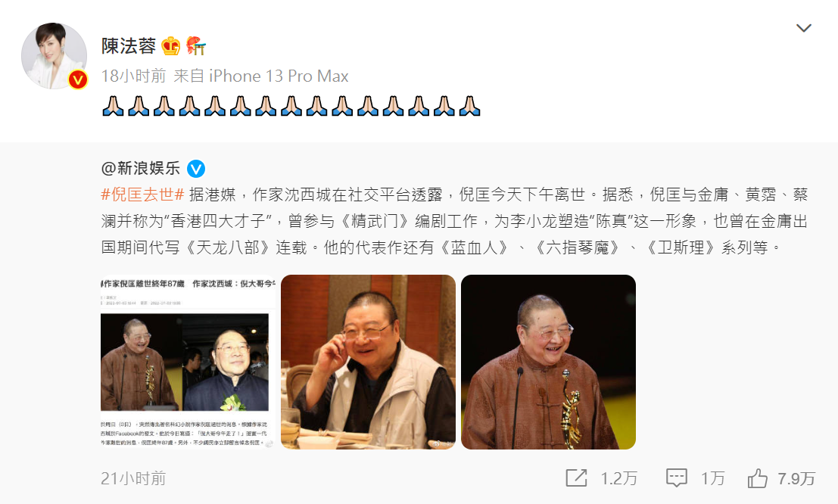Open 陳法蓉 username link

click(128, 46)
